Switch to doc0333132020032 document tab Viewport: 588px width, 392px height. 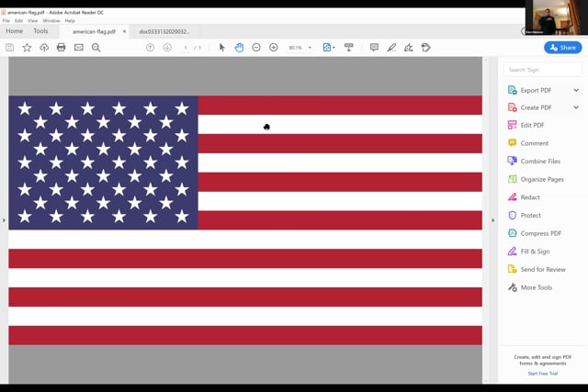click(164, 32)
